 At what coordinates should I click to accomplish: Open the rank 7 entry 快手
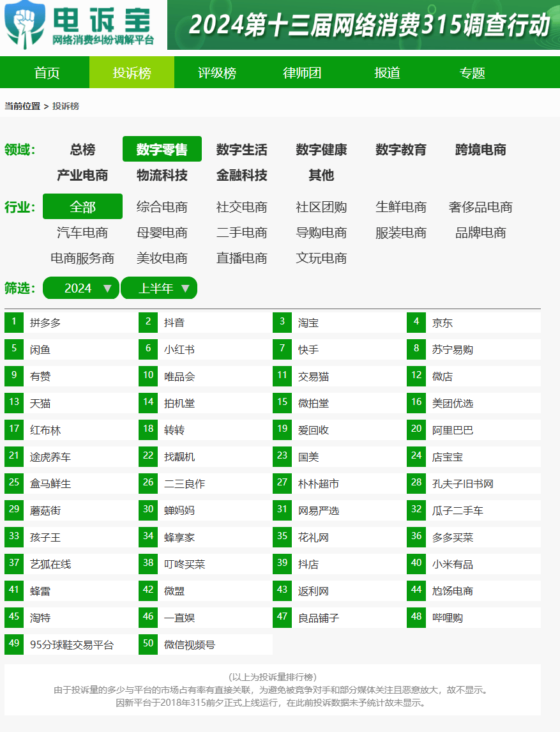coord(340,349)
